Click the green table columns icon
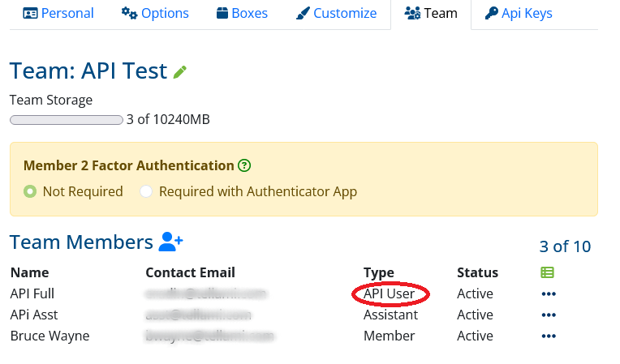The image size is (620, 364). pos(548,272)
